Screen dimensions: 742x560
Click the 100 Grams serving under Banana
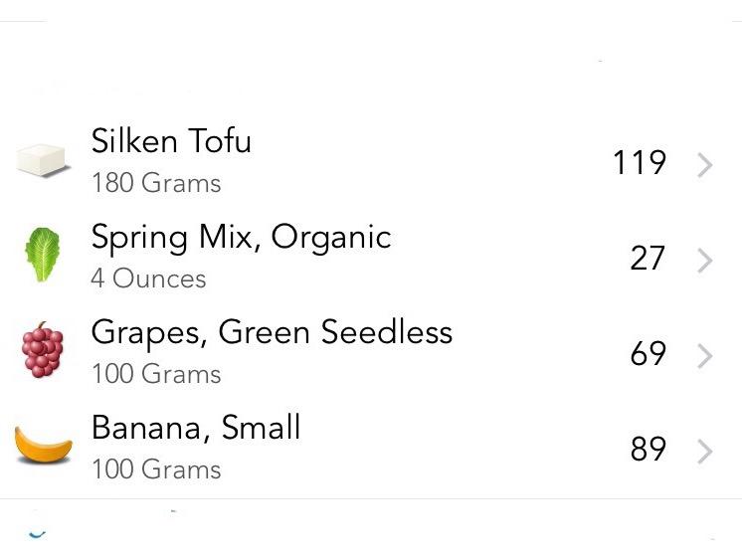pos(156,469)
